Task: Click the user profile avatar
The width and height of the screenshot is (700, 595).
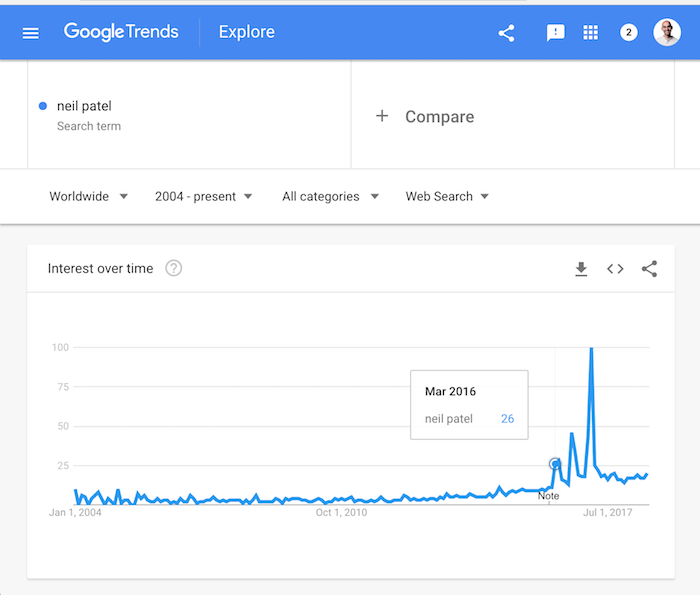Action: (667, 32)
